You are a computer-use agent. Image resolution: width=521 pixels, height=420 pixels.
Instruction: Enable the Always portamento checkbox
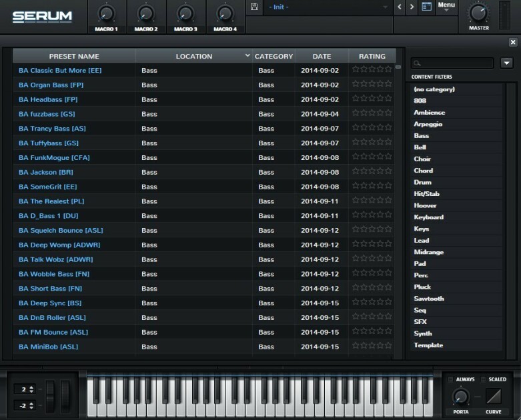(450, 379)
